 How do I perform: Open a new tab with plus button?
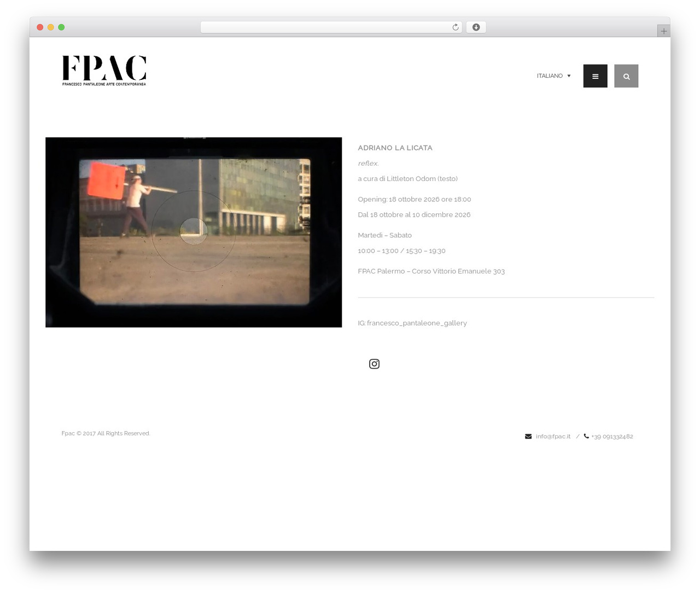click(x=663, y=31)
